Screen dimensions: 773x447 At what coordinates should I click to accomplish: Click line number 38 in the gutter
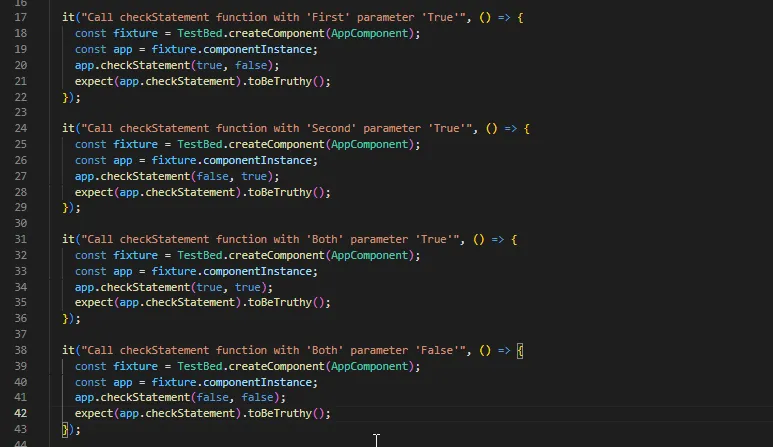click(21, 350)
